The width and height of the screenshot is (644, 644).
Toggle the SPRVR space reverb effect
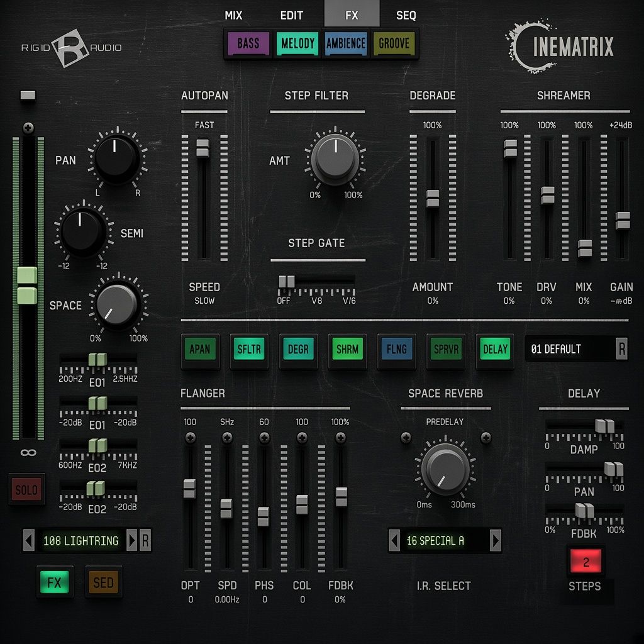[446, 350]
